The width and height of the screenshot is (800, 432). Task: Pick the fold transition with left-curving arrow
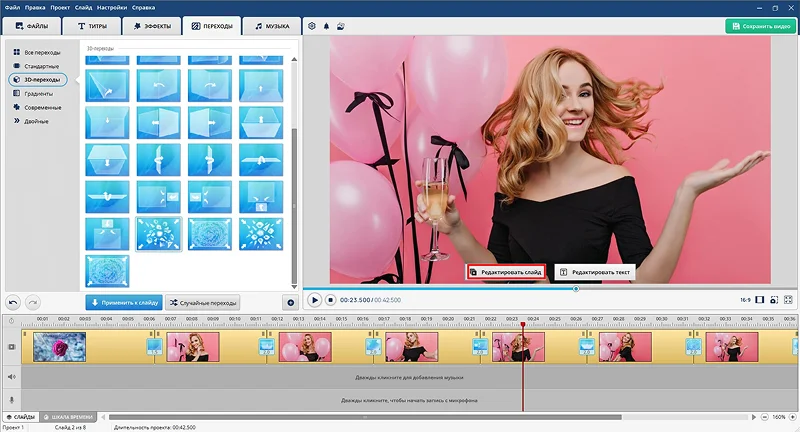[159, 86]
